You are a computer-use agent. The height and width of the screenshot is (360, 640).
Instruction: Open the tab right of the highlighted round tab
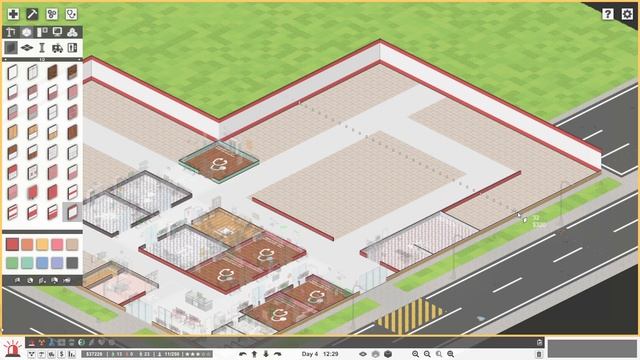[42, 32]
